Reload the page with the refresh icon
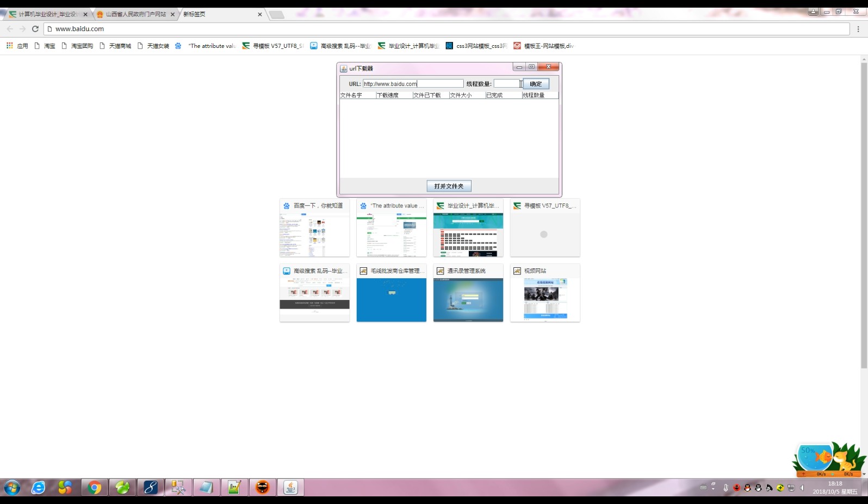 (x=35, y=29)
